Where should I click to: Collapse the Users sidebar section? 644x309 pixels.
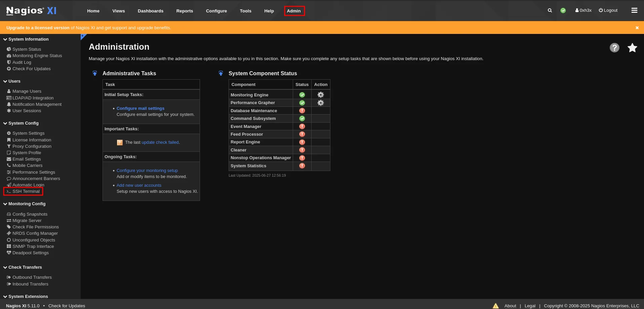pos(12,81)
